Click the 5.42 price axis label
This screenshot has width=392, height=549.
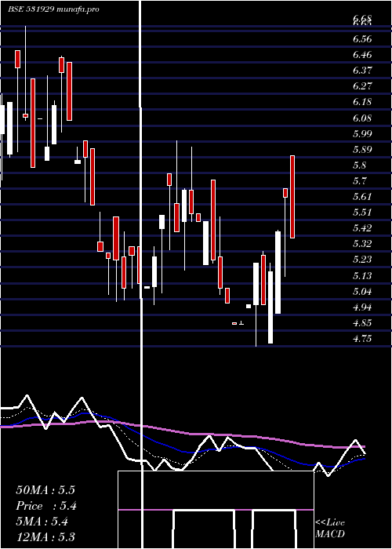pyautogui.click(x=362, y=228)
